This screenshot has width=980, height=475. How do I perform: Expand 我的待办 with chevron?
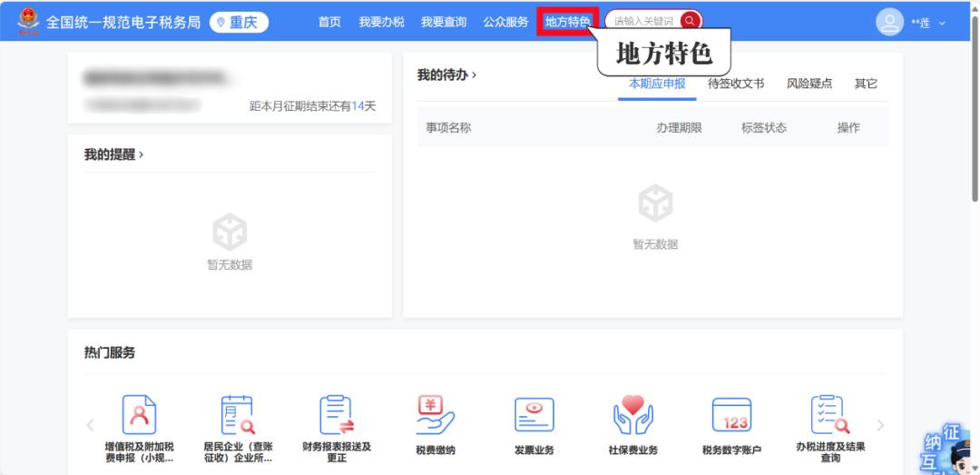[447, 75]
